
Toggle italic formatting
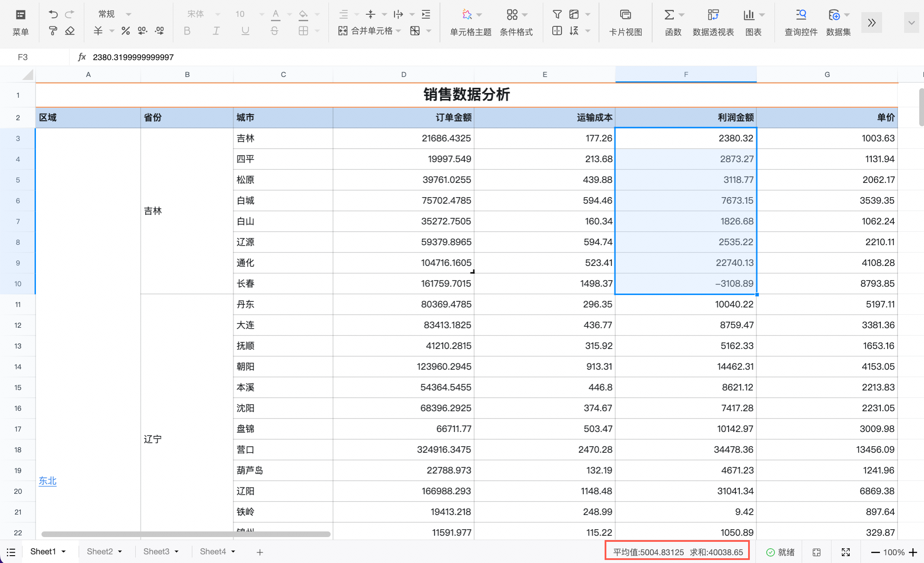[x=216, y=31]
